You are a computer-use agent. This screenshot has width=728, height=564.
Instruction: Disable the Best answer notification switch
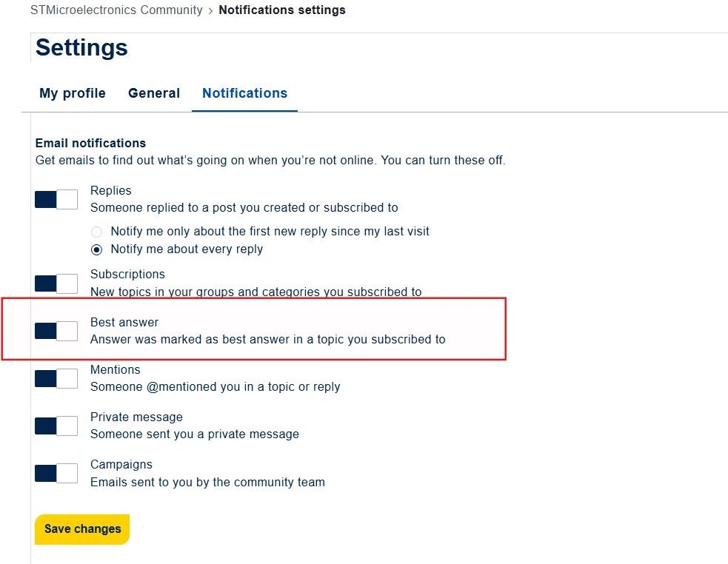pyautogui.click(x=56, y=331)
